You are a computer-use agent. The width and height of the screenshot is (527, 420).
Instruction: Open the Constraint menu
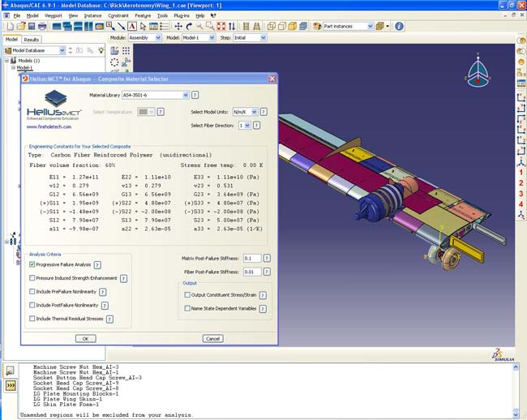[118, 15]
